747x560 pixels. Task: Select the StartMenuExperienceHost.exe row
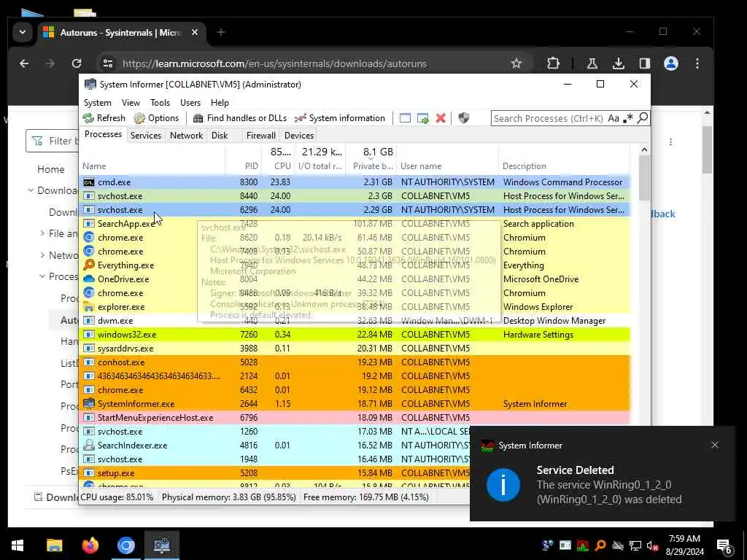click(x=355, y=418)
